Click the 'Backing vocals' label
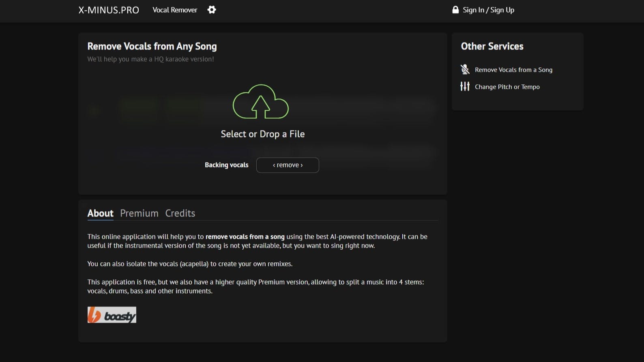The image size is (644, 362). (226, 165)
